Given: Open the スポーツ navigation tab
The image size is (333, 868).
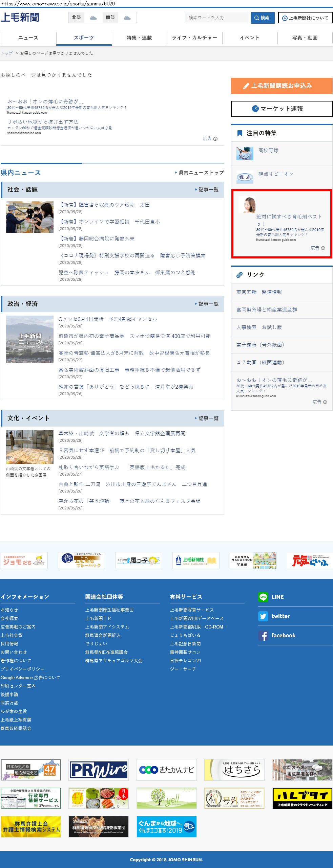Looking at the screenshot, I should coord(84,38).
